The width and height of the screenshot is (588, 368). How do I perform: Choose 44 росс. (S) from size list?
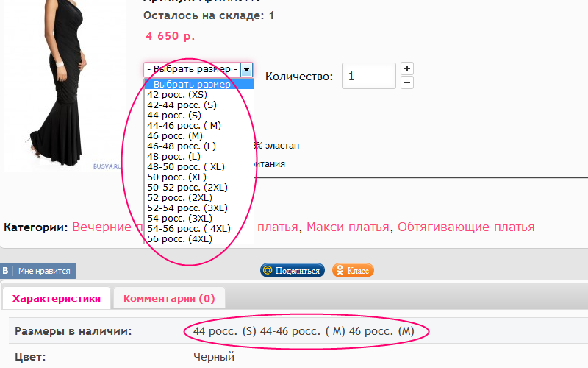click(174, 116)
